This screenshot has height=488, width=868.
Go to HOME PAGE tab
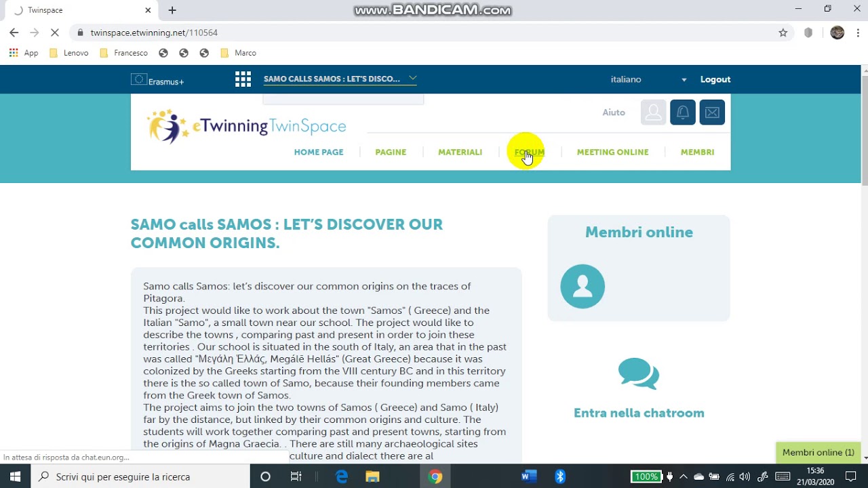pyautogui.click(x=319, y=152)
